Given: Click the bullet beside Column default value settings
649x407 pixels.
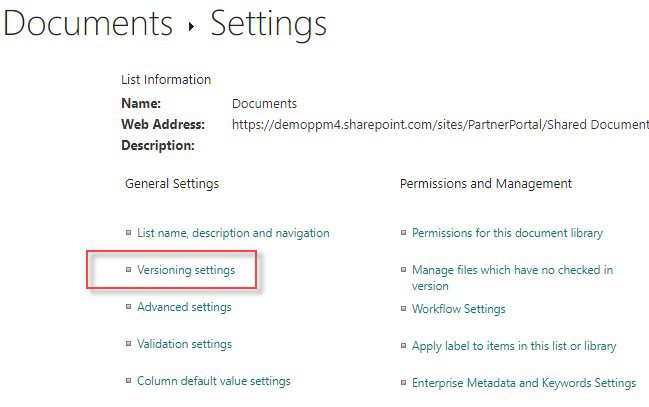Looking at the screenshot, I should (x=128, y=380).
